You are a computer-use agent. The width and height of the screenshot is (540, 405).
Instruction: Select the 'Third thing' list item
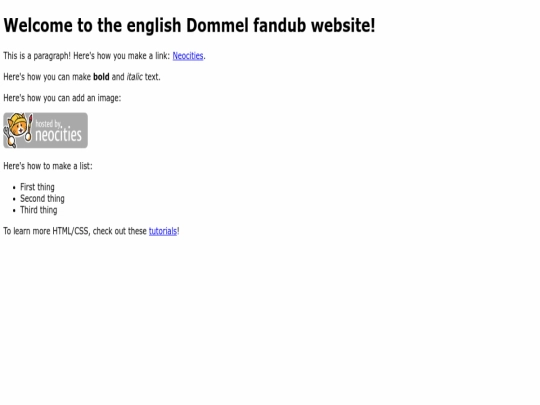point(39,210)
